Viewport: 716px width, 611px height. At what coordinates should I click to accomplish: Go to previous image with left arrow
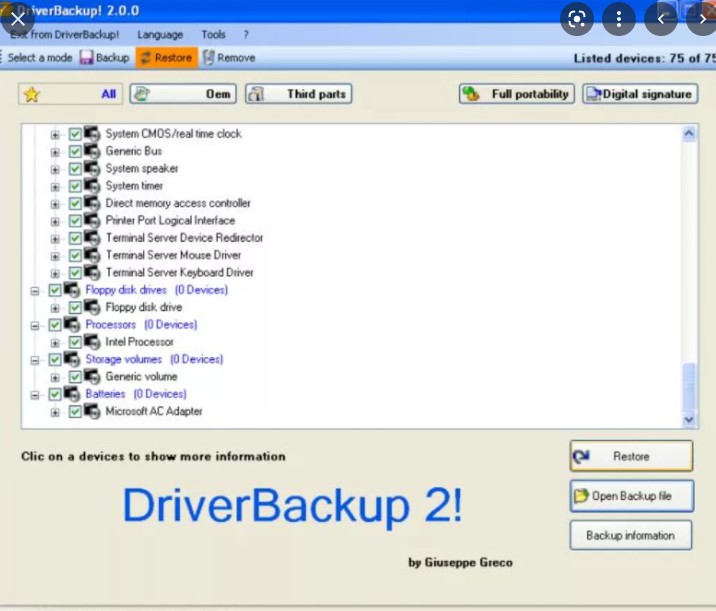pos(661,19)
